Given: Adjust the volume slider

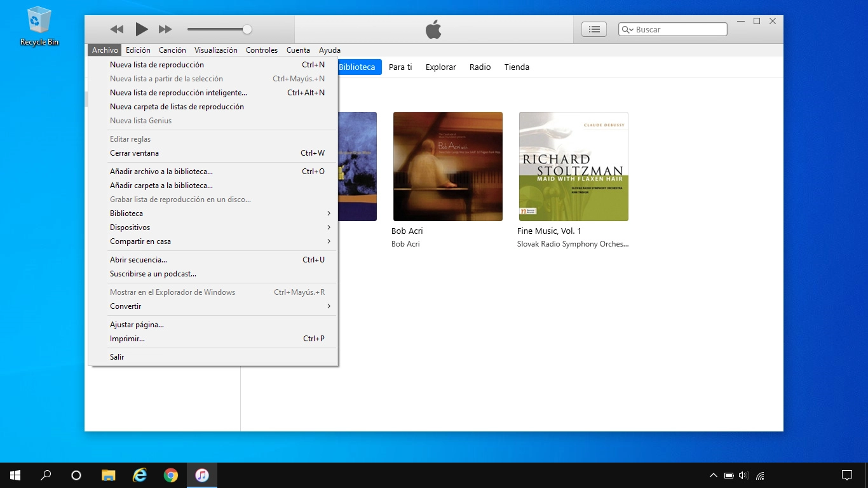Looking at the screenshot, I should click(x=246, y=29).
